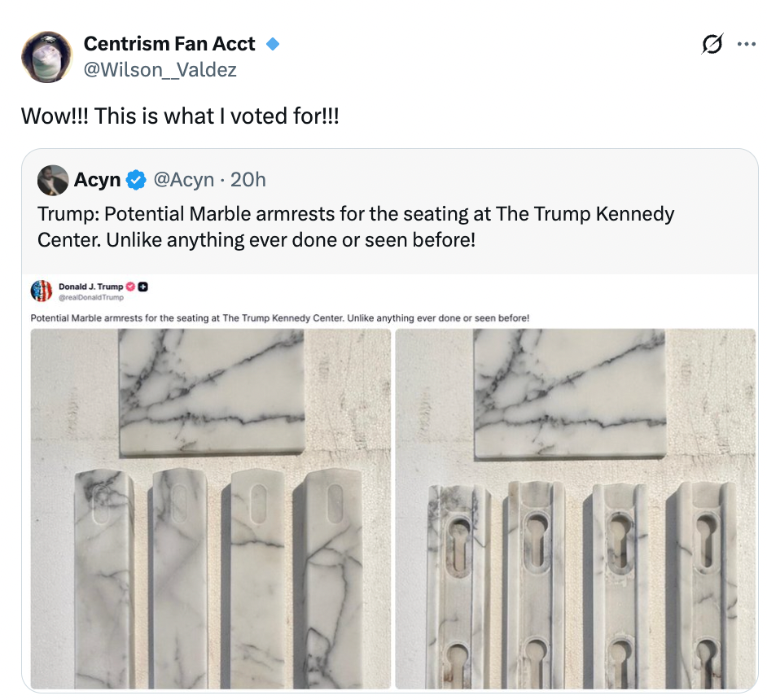Select the "Wow!!! This is what I voted for!!!" text

pos(180,116)
